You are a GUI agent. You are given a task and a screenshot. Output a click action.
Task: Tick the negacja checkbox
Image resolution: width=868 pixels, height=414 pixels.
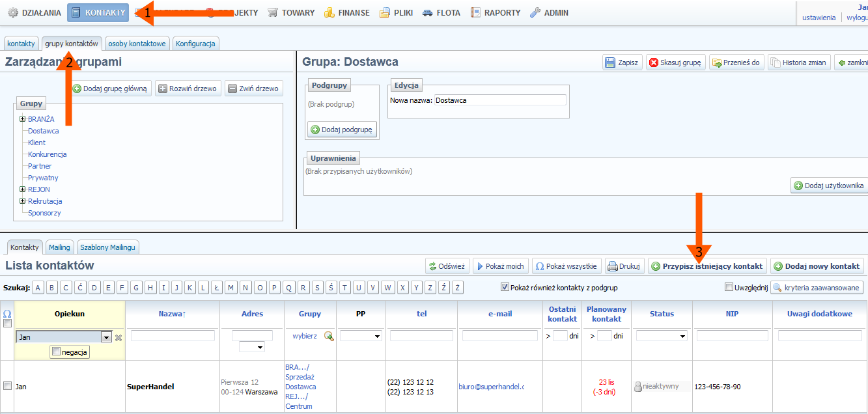point(56,352)
